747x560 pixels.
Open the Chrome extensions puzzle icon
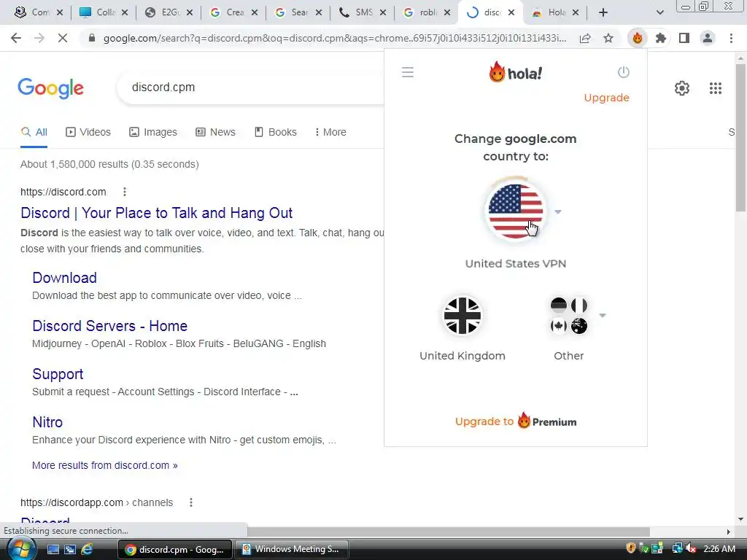(x=660, y=38)
